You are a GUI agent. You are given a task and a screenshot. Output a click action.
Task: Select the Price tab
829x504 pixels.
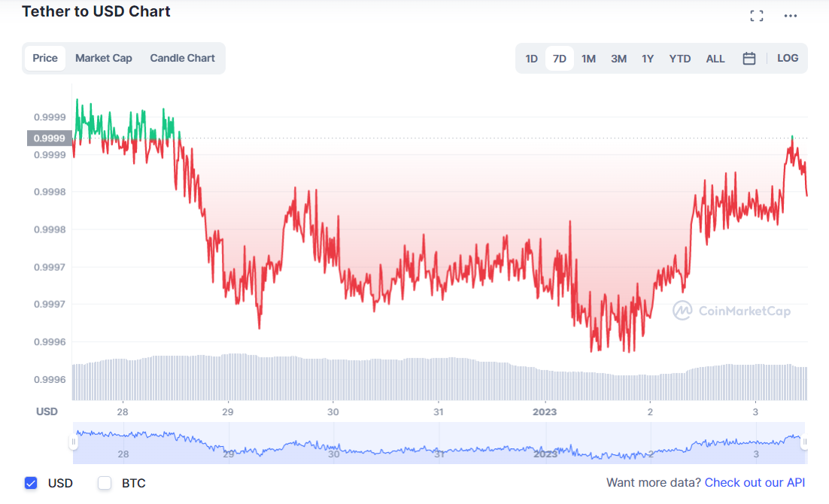[x=44, y=57]
